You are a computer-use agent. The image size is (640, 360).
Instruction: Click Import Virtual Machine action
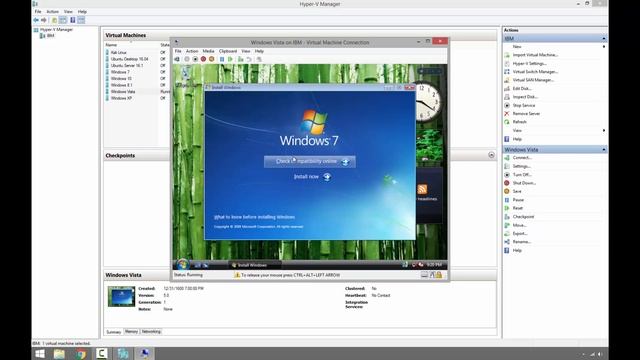click(535, 55)
